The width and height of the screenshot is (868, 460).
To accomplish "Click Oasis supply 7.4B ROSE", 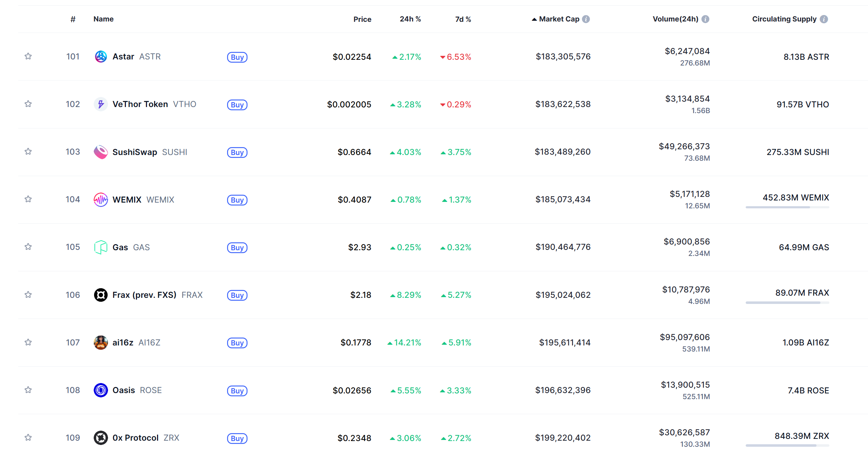I will (x=808, y=391).
